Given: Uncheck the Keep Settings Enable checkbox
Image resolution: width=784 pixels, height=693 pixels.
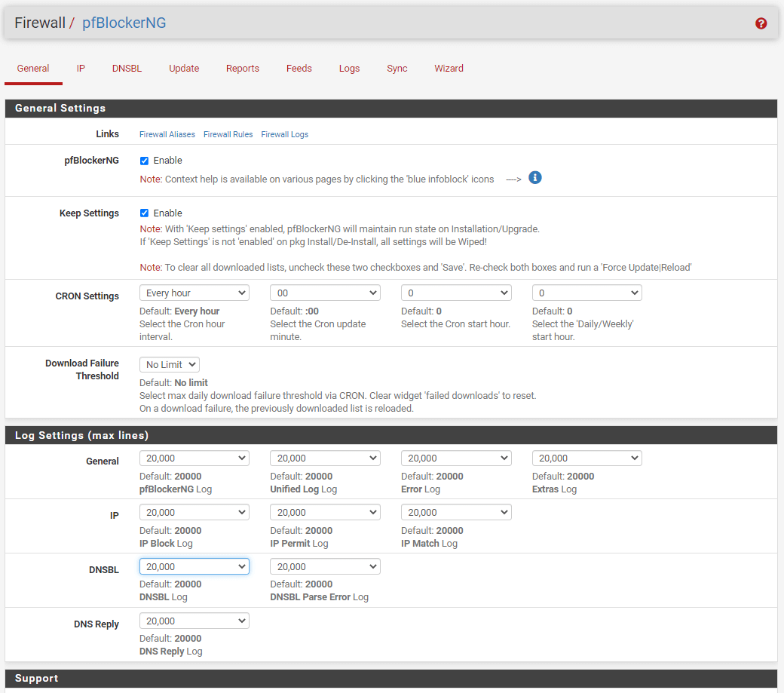Looking at the screenshot, I should pos(145,213).
